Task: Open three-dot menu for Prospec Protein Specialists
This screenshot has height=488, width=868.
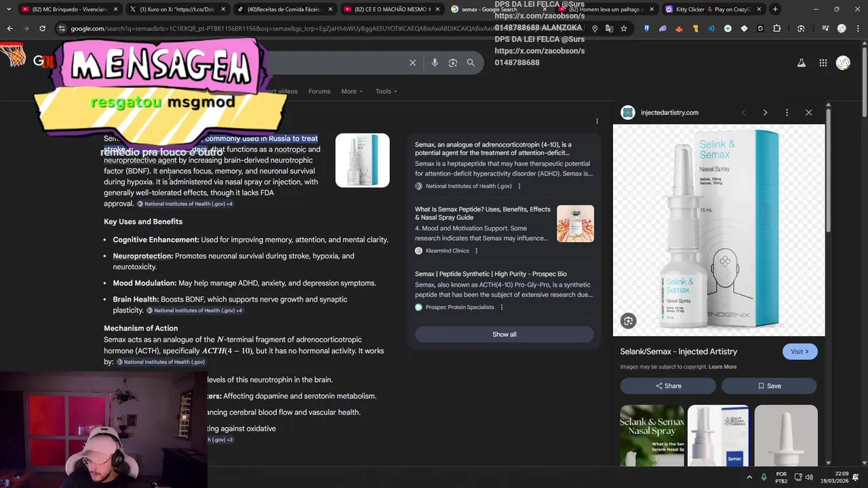Action: (501, 307)
